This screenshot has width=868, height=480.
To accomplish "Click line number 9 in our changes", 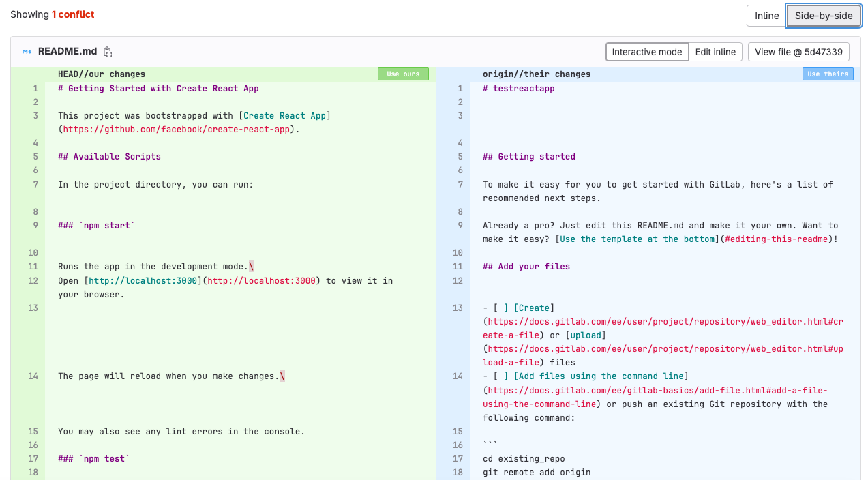I will [x=34, y=225].
